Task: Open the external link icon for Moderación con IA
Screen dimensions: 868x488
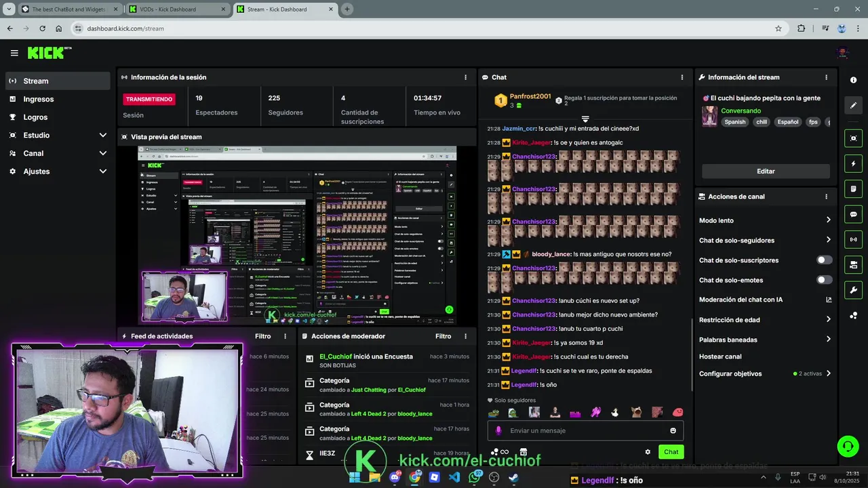Action: coord(829,300)
